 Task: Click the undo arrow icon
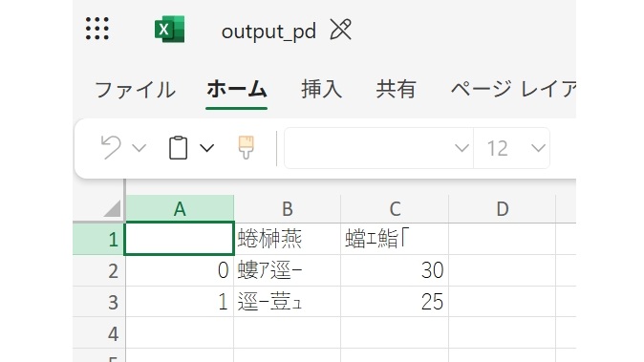pos(111,148)
